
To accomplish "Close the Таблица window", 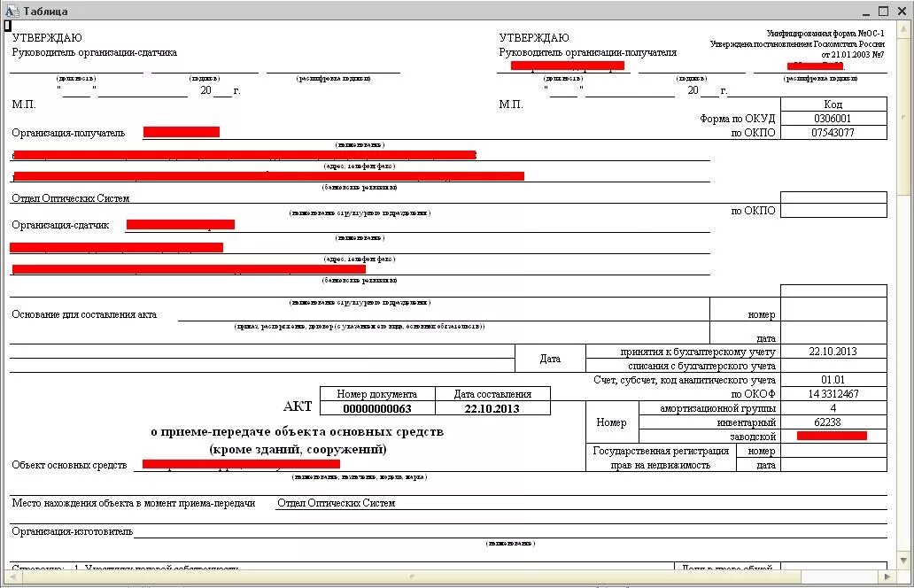I will pyautogui.click(x=902, y=12).
